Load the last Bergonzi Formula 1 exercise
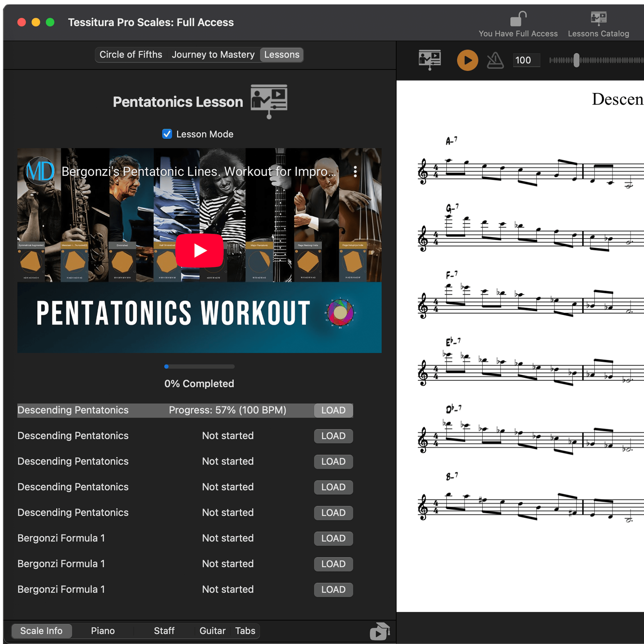 333,590
